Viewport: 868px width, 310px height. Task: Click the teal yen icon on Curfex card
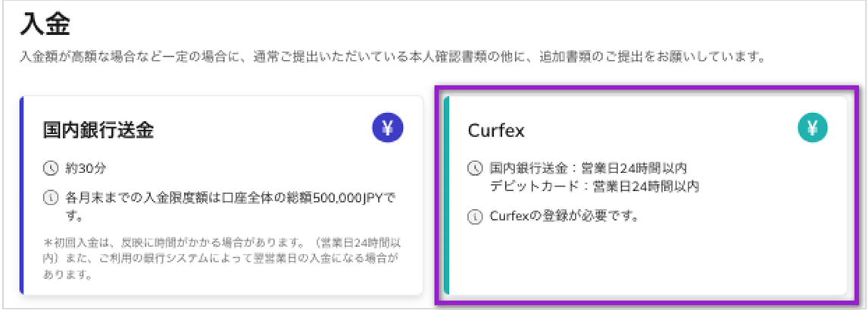[813, 128]
